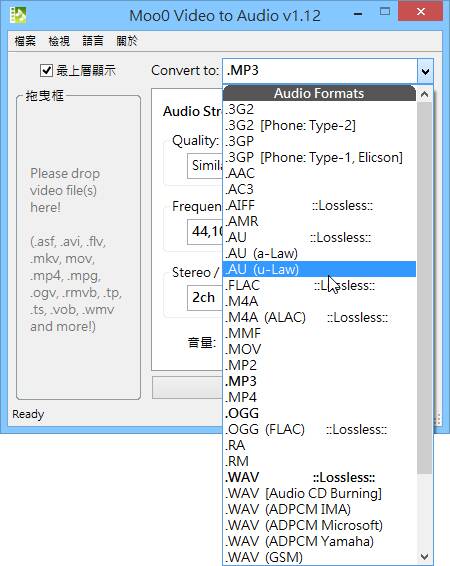Open the 檢視 menu

(59, 41)
